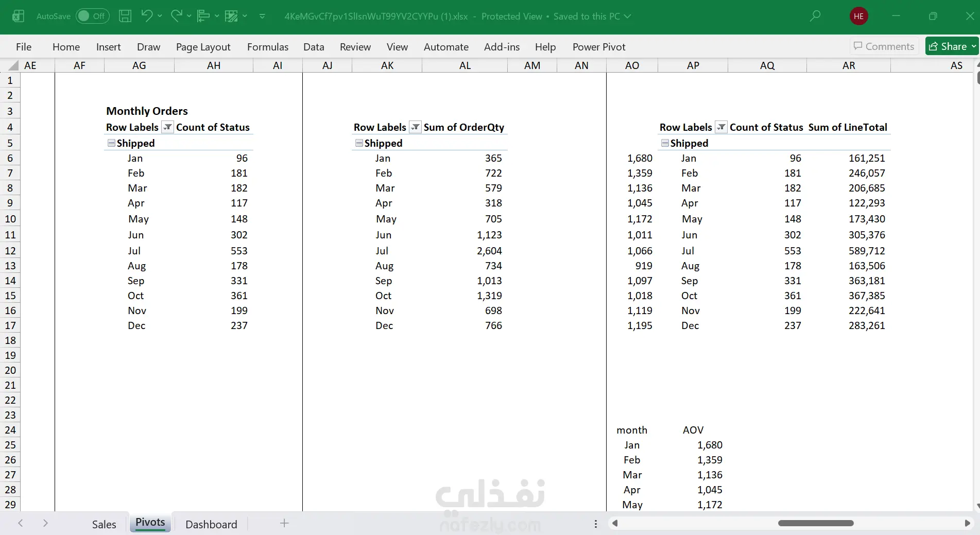Select column header AH
The height and width of the screenshot is (535, 980).
pos(214,65)
